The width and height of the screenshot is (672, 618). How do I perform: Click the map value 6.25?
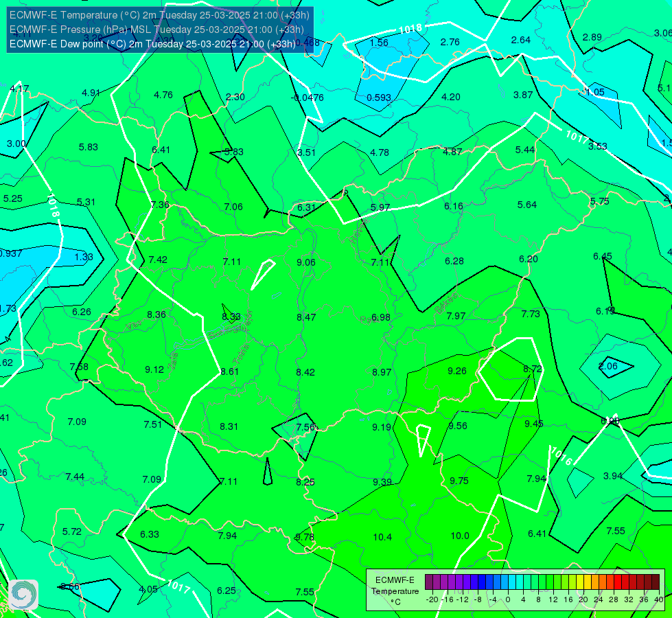(227, 591)
